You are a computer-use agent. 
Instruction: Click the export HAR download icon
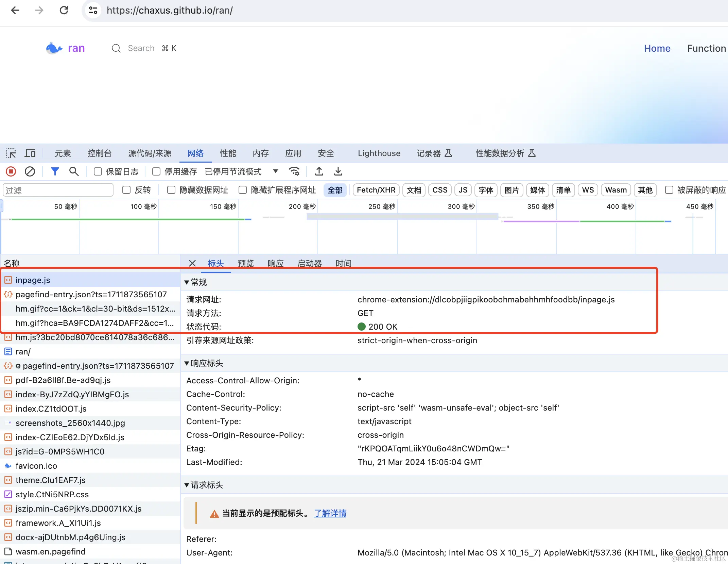tap(338, 171)
